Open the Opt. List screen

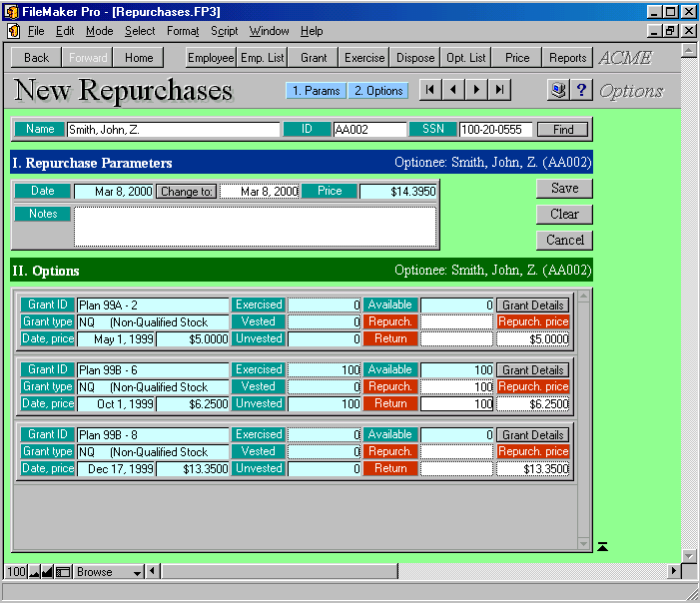[x=466, y=58]
